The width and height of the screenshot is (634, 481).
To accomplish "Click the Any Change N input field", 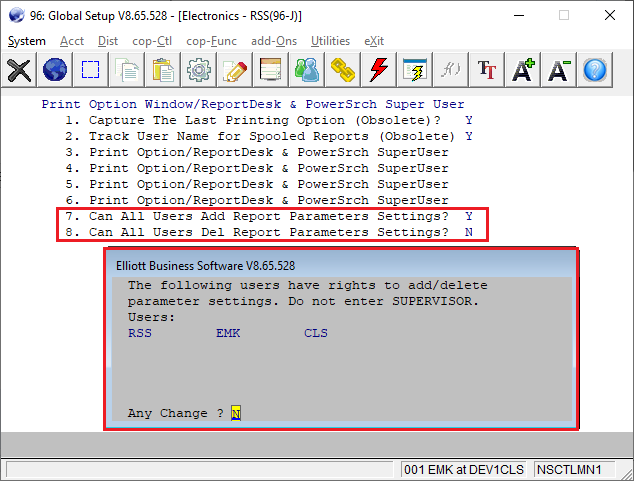I will [236, 413].
